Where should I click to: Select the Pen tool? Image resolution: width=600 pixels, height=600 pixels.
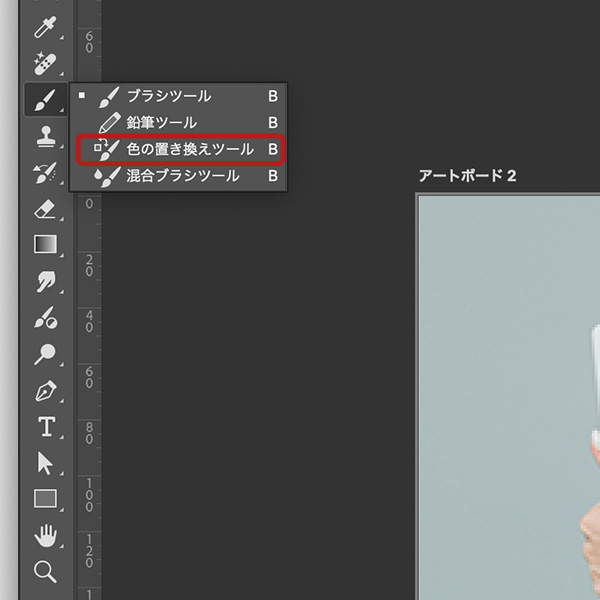[x=45, y=390]
